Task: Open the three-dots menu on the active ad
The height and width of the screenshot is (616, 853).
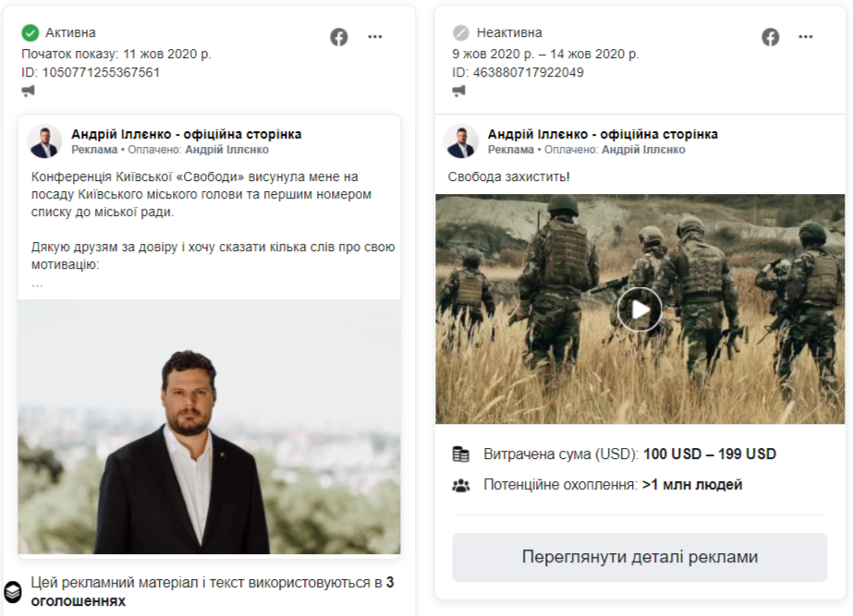Action: (x=374, y=37)
